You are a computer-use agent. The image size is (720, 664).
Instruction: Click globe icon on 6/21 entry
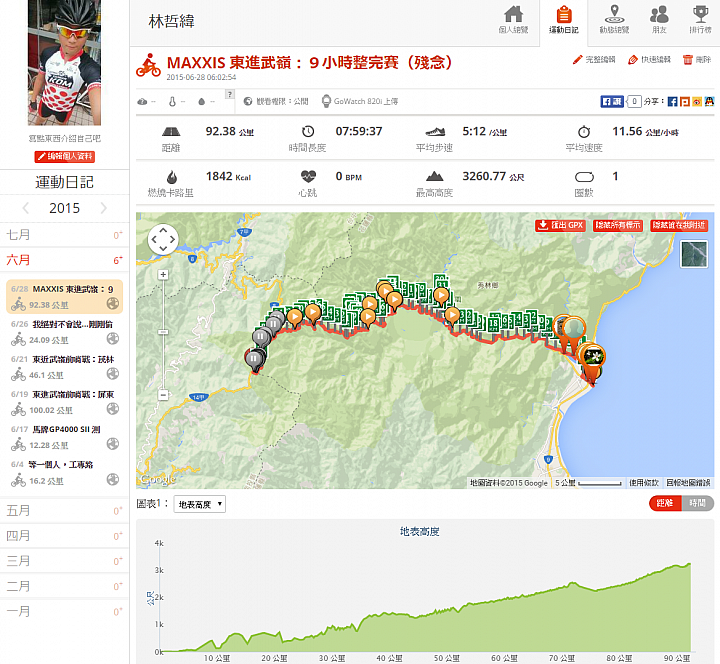click(x=113, y=374)
